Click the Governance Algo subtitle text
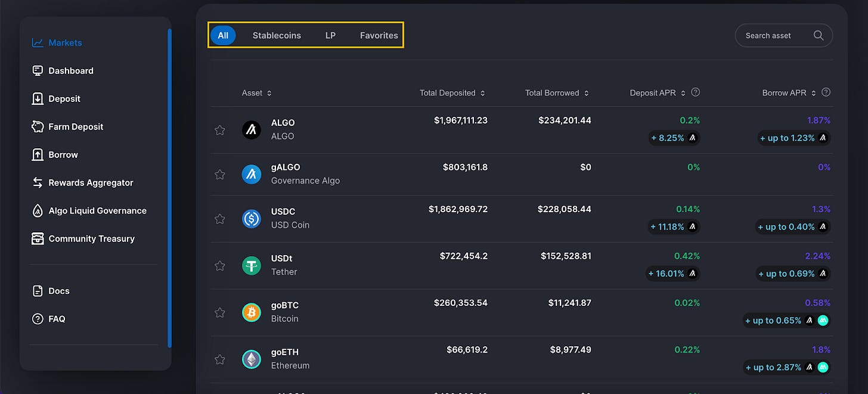Image resolution: width=868 pixels, height=394 pixels. [305, 181]
